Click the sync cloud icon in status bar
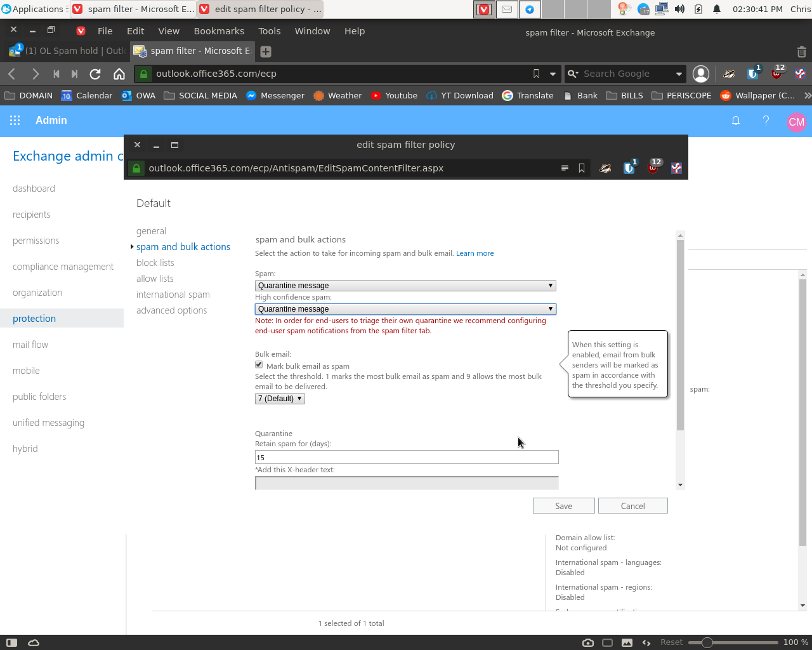This screenshot has height=650, width=812. coord(34,642)
